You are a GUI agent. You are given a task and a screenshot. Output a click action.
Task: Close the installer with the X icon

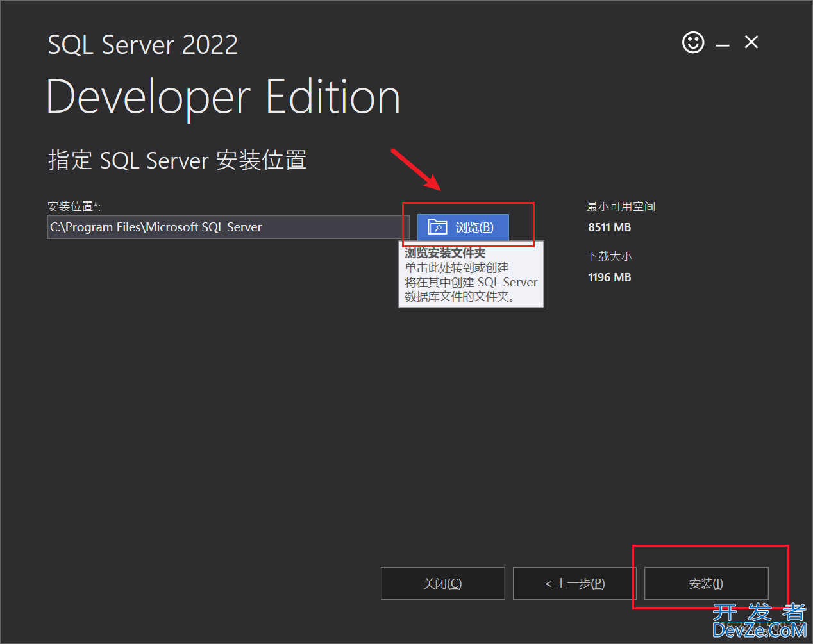pos(751,42)
